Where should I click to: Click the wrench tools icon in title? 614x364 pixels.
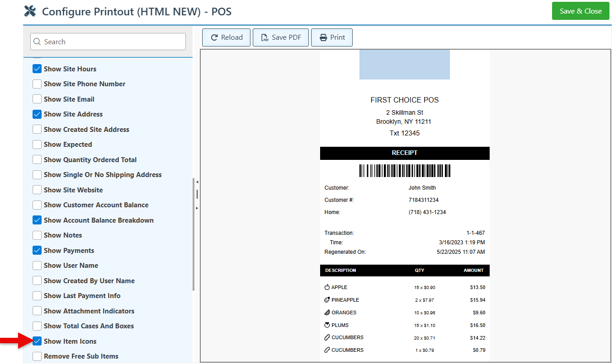[x=30, y=11]
